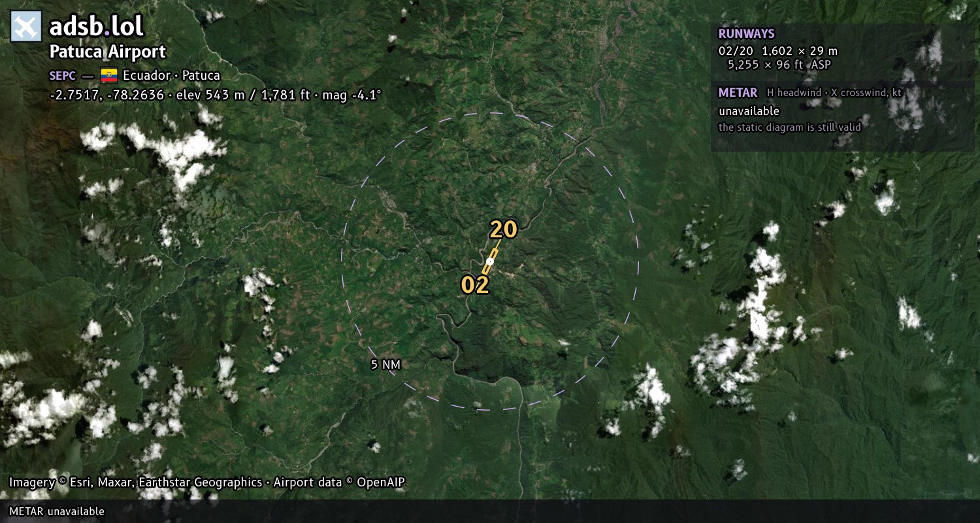Click the RUNWAYS panel heading
Image resolution: width=980 pixels, height=523 pixels.
(x=746, y=34)
